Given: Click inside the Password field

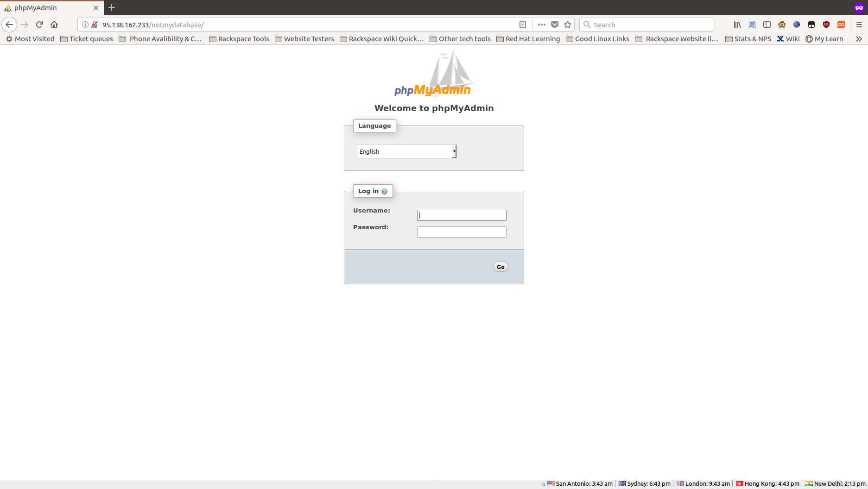Looking at the screenshot, I should (461, 232).
